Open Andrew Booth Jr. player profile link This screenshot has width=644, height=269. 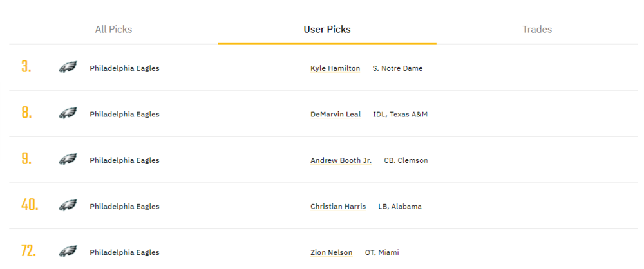pos(341,160)
